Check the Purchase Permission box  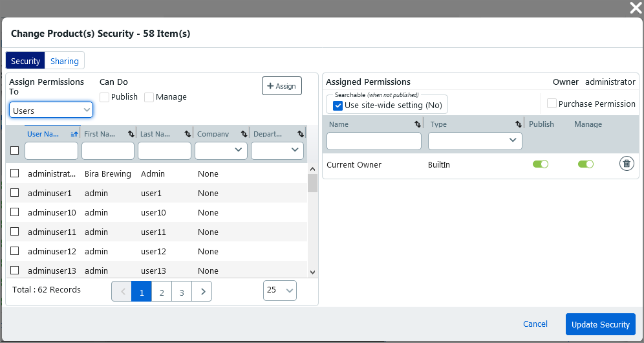coord(552,104)
